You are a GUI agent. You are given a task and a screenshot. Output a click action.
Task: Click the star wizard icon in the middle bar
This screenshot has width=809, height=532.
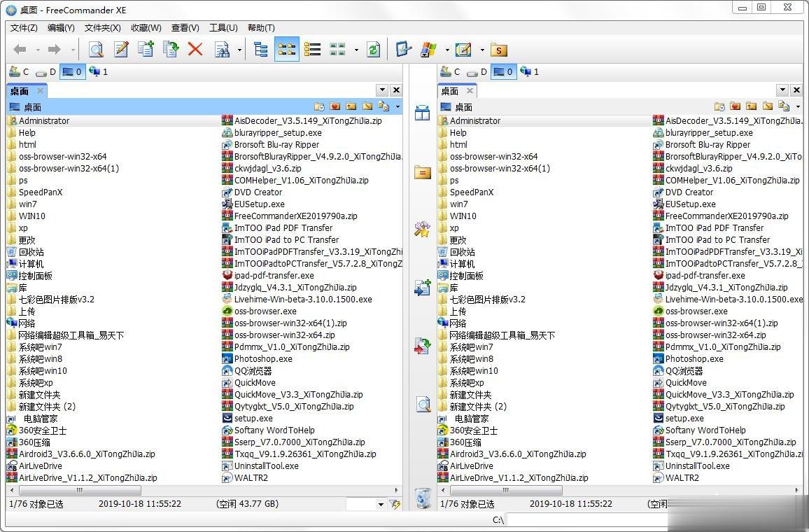(422, 229)
